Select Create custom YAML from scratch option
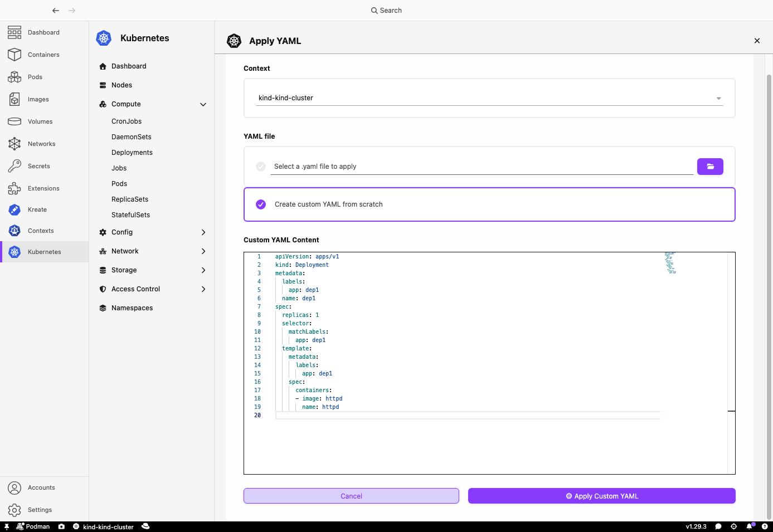773x532 pixels. [x=489, y=204]
